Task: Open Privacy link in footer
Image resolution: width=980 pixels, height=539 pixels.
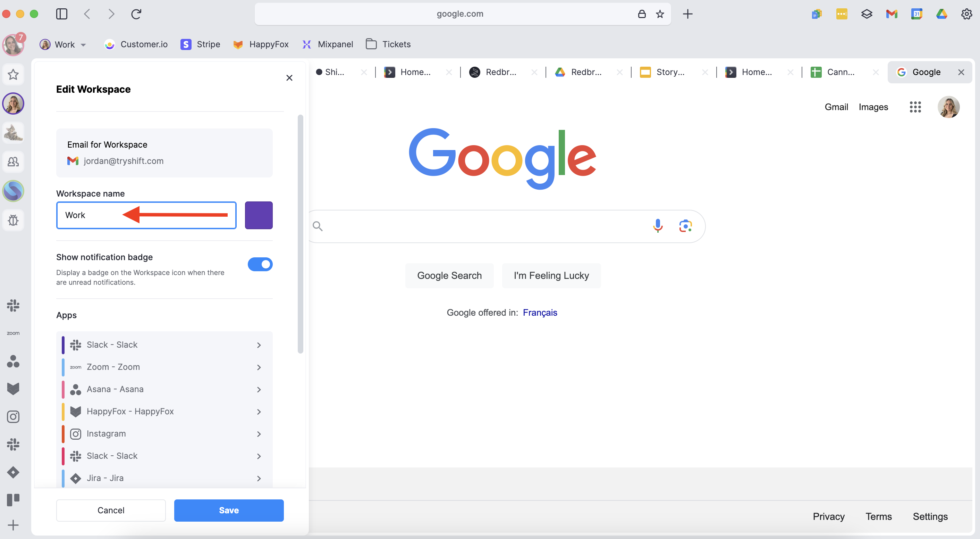Action: pos(829,516)
